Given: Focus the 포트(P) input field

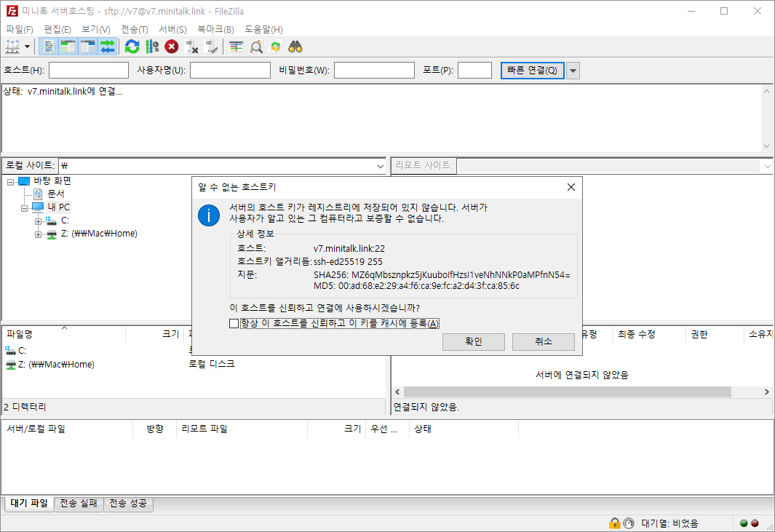Looking at the screenshot, I should coord(474,70).
